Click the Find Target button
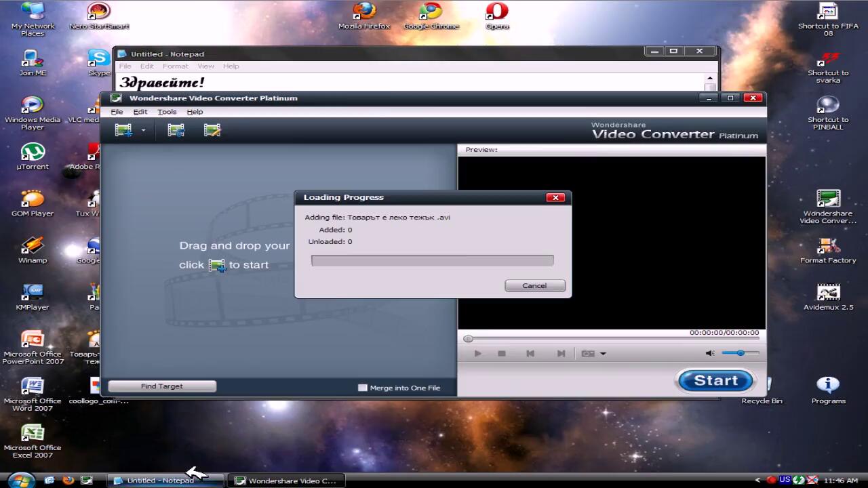This screenshot has width=868, height=488. click(162, 386)
